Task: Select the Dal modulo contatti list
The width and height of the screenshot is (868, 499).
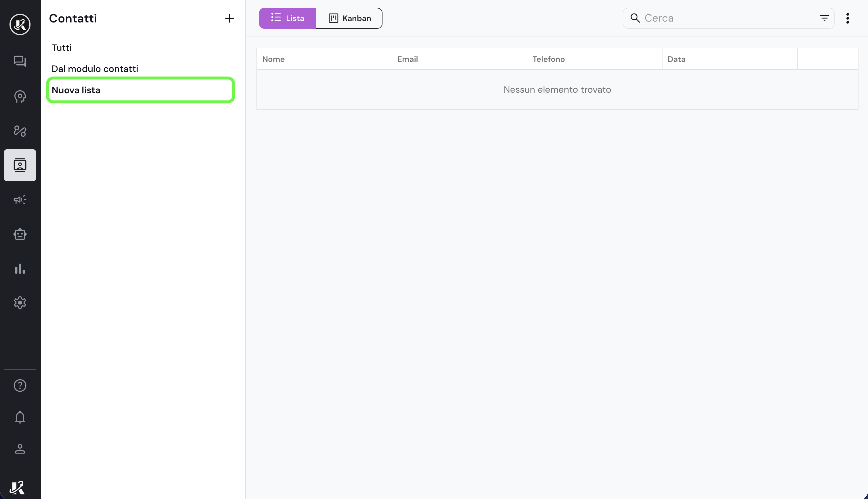Action: click(x=95, y=69)
